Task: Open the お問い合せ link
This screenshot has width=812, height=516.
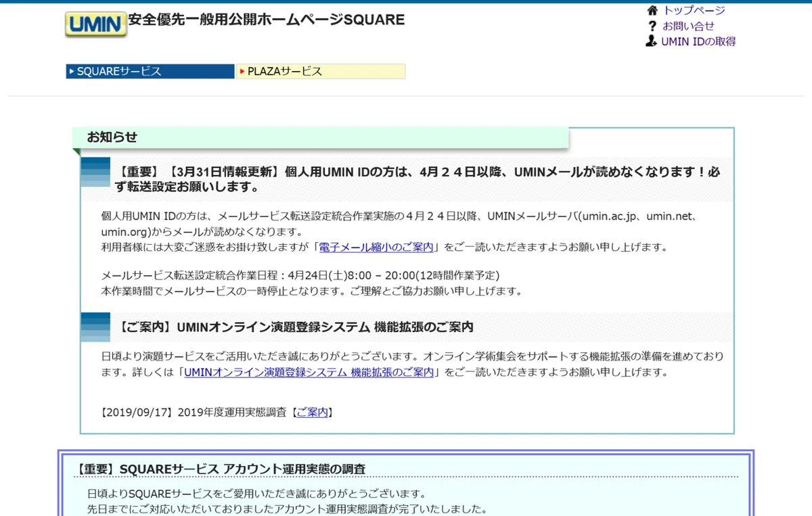Action: tap(688, 26)
